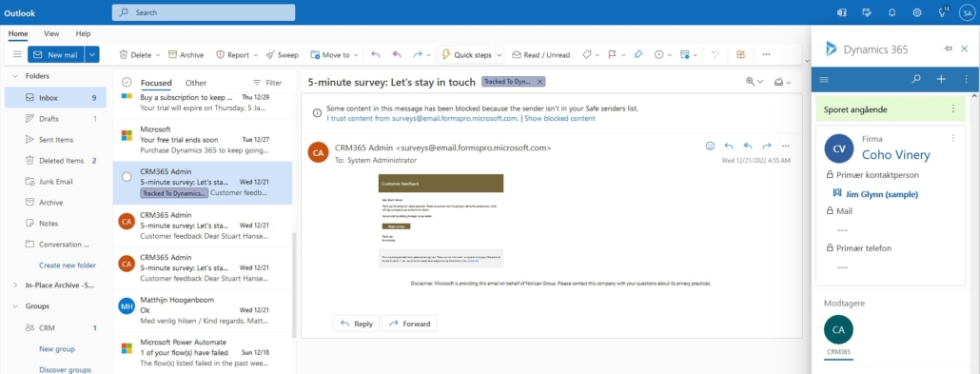The width and height of the screenshot is (980, 374).
Task: Open options on the Coho Vinery card
Action: 953,138
